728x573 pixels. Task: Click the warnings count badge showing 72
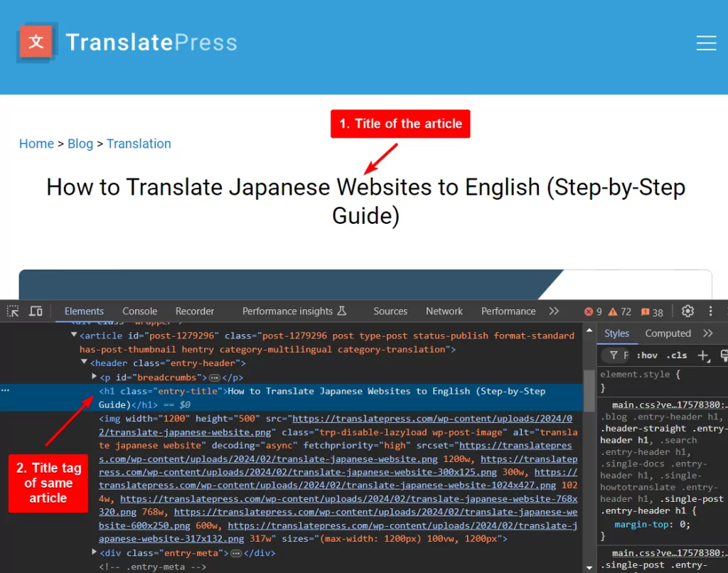click(x=620, y=311)
